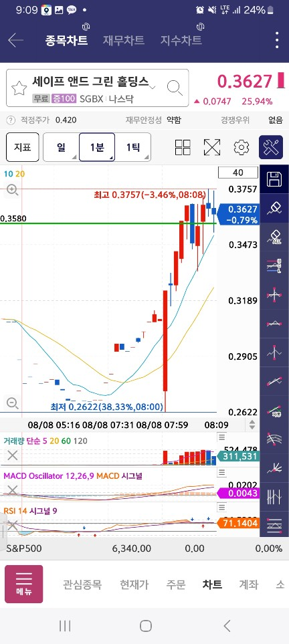Open the MACD panel menu icon
The height and width of the screenshot is (644, 289).
pyautogui.click(x=222, y=472)
